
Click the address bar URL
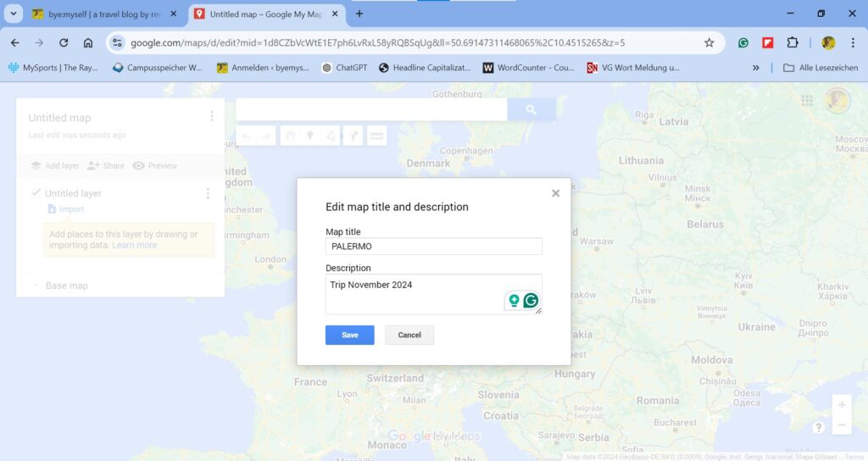377,42
